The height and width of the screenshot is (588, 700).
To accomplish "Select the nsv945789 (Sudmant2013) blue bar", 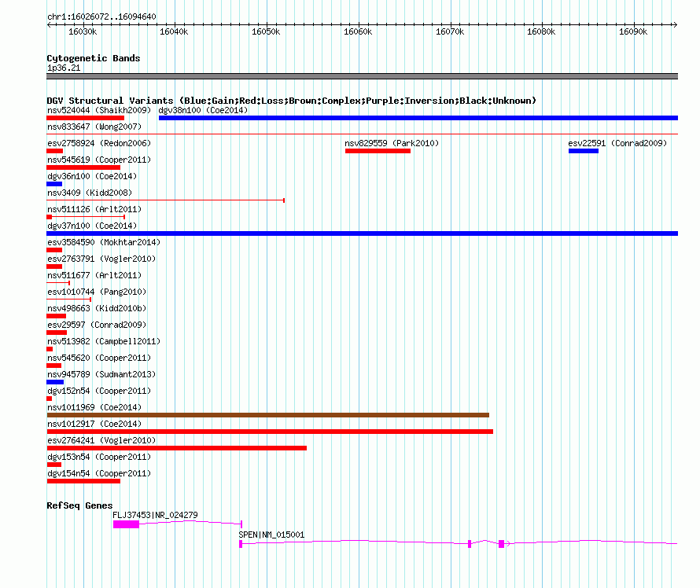I will [55, 382].
